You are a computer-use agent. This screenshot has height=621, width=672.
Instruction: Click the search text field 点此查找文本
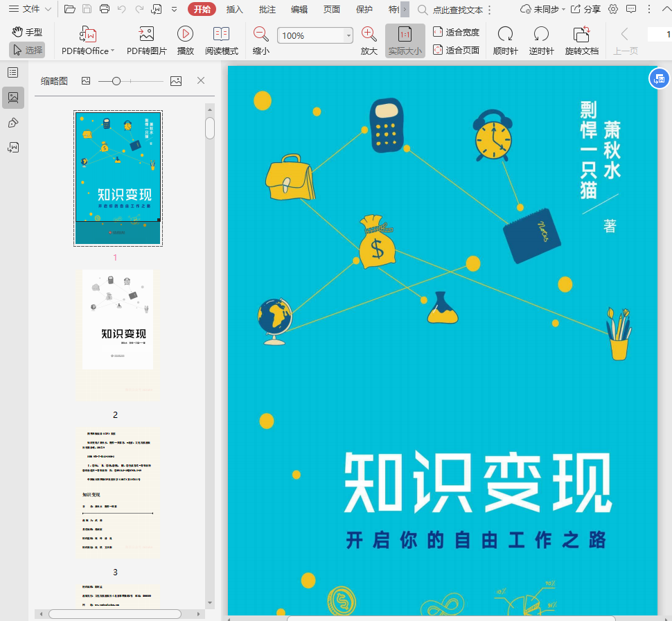[x=457, y=10]
